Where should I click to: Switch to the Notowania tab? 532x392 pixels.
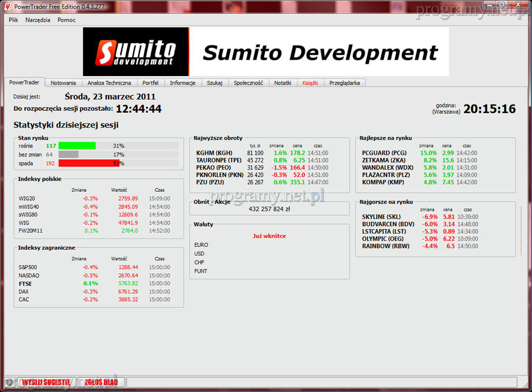(63, 83)
